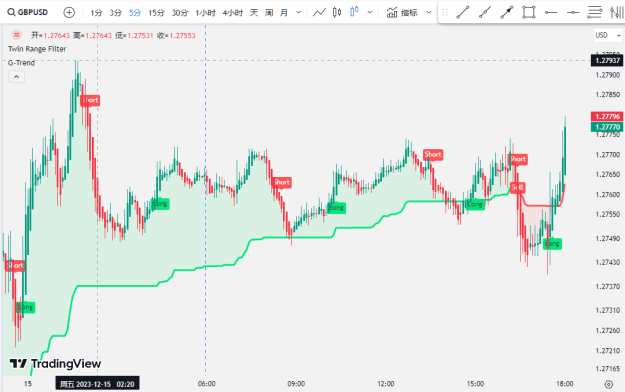Select the last cut-off drawing tool icon
This screenshot has width=625, height=392.
617,12
